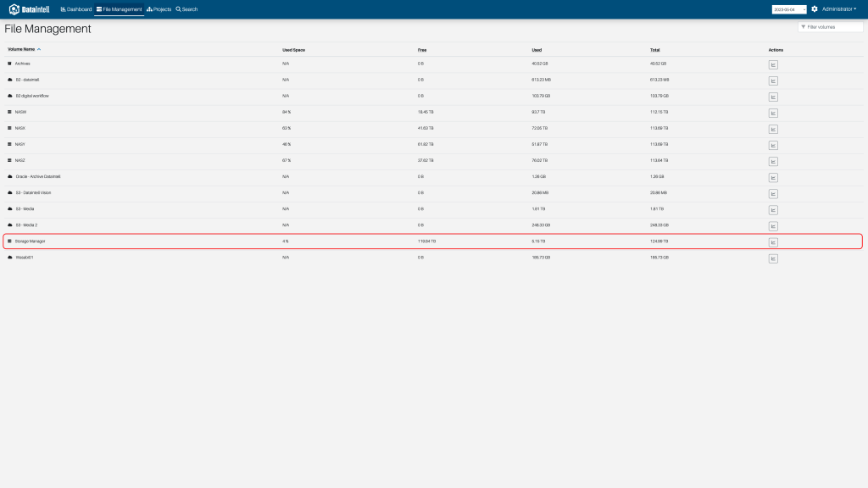The width and height of the screenshot is (868, 488).
Task: Sort by the Total column header
Action: click(655, 50)
